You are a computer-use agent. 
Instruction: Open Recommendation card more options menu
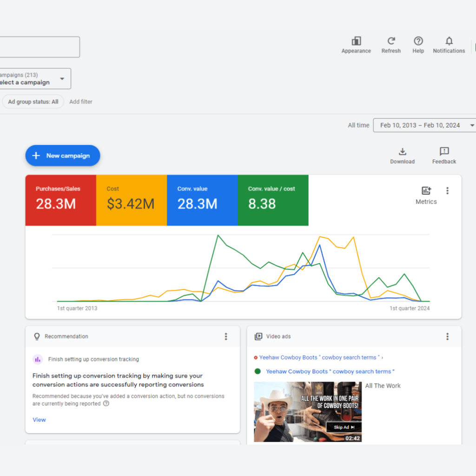pos(226,337)
